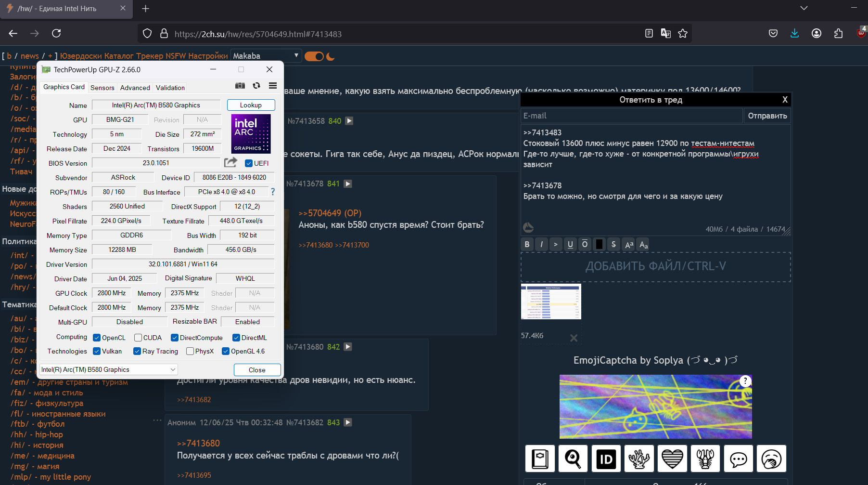Toggle the Vulkan checkbox

click(x=97, y=351)
